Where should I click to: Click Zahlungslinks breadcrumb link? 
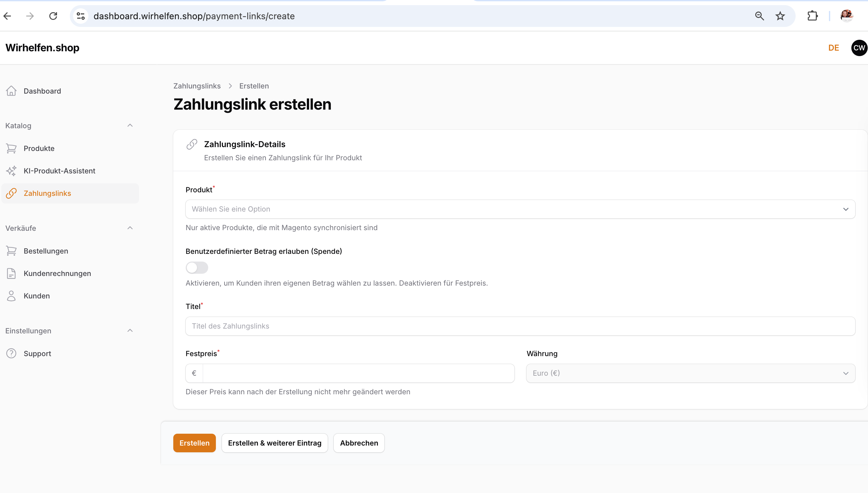[x=197, y=86]
